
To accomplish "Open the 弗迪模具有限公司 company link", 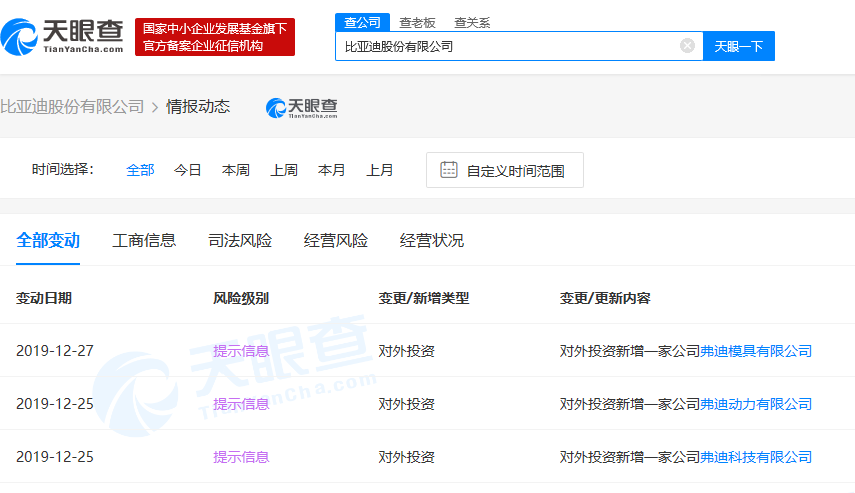I will click(756, 351).
